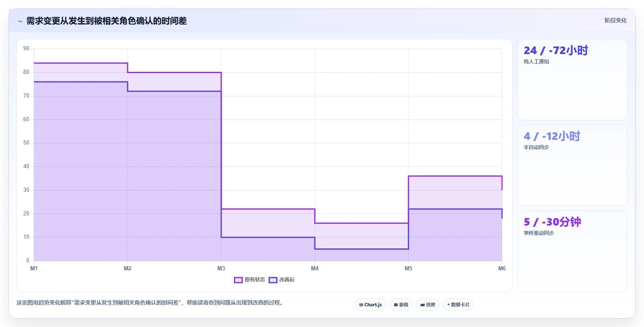644x327 pixels.
Task: Toggle the 原有状态 legend entry
Action: pos(250,280)
